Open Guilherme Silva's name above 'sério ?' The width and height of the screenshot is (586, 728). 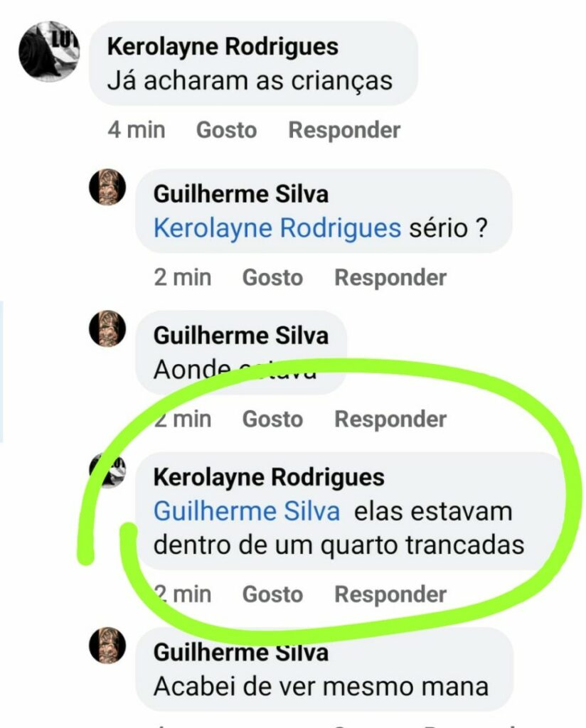(x=241, y=194)
